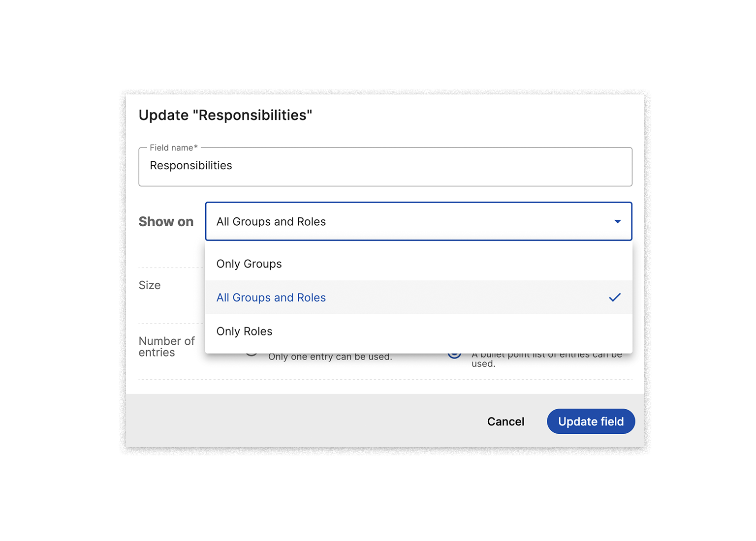Click the dropdown arrow in the combo box

(x=617, y=221)
